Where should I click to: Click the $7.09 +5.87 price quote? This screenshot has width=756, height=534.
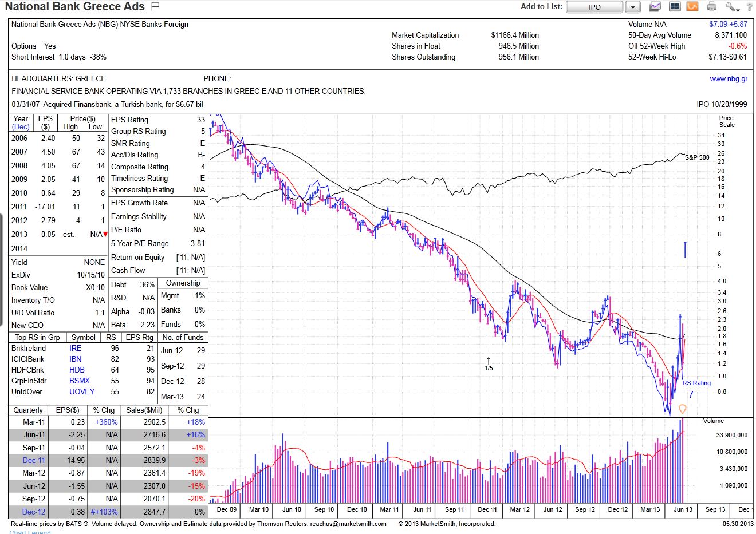pyautogui.click(x=728, y=24)
